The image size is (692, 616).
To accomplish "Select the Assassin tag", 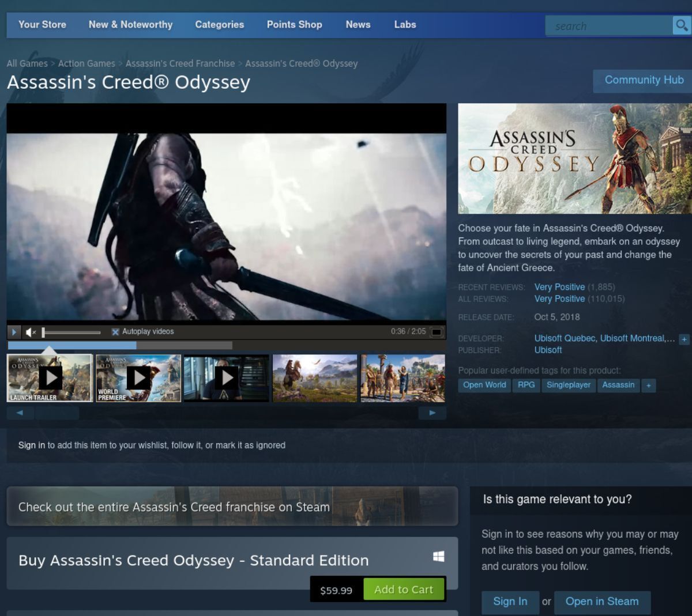I will click(618, 386).
